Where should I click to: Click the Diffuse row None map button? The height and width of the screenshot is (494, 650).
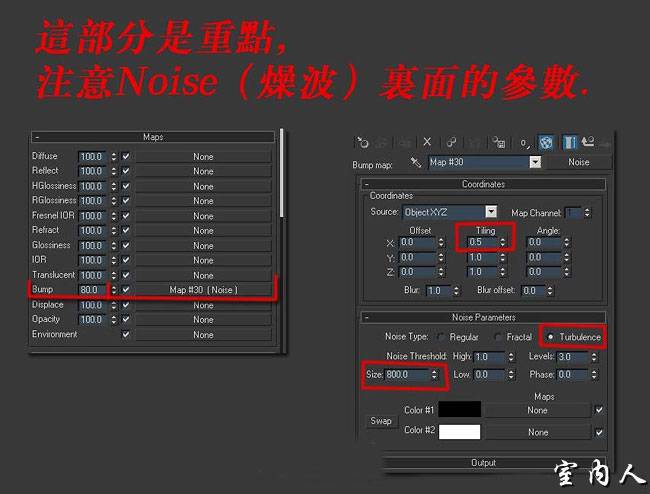(x=203, y=157)
